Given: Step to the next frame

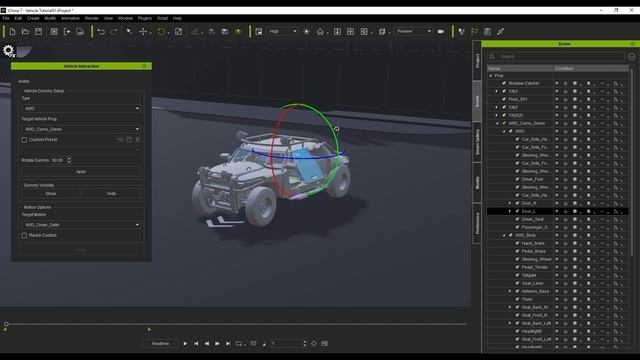Looking at the screenshot, I should coord(217,344).
